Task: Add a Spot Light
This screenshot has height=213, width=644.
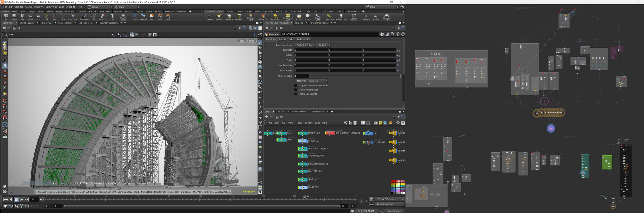Action: 229,17
